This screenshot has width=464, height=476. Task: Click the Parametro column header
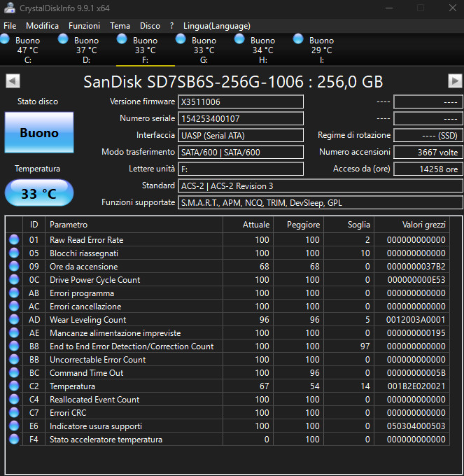134,225
